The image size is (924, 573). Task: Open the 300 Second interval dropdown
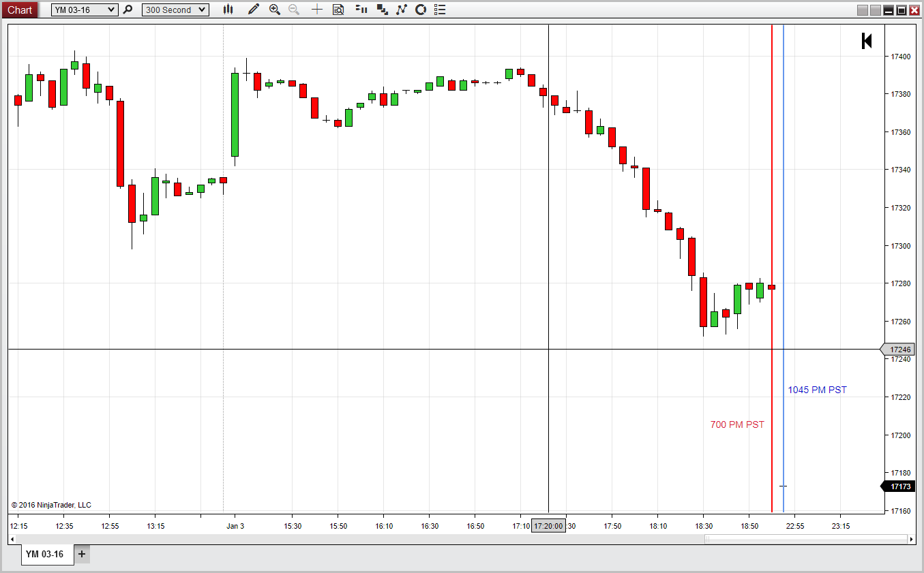175,10
